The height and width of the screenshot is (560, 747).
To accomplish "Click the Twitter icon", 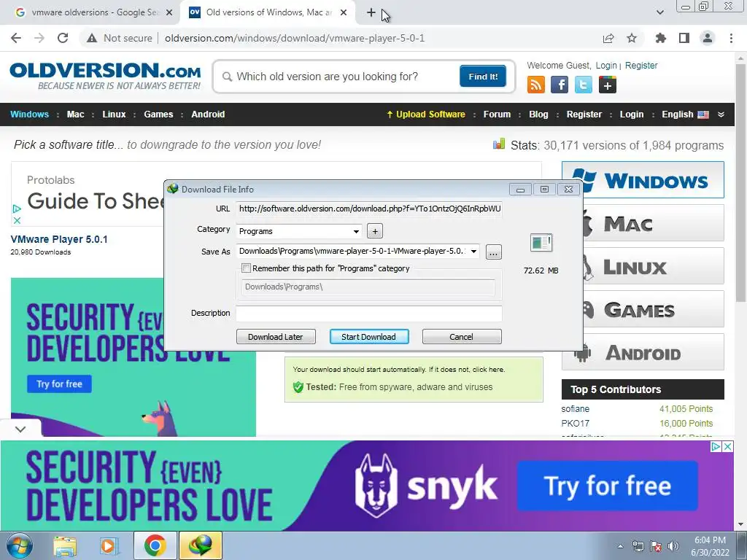I will tap(584, 85).
